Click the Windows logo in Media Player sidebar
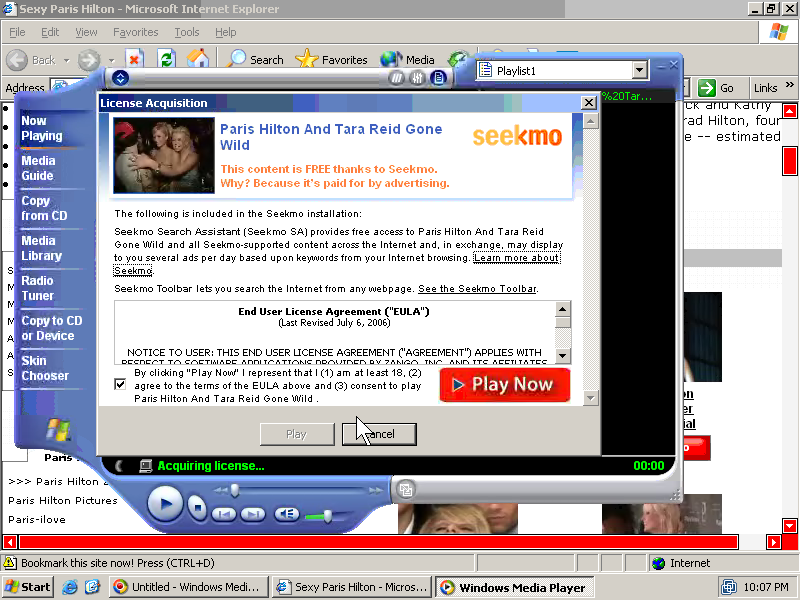Image resolution: width=800 pixels, height=600 pixels. point(58,430)
